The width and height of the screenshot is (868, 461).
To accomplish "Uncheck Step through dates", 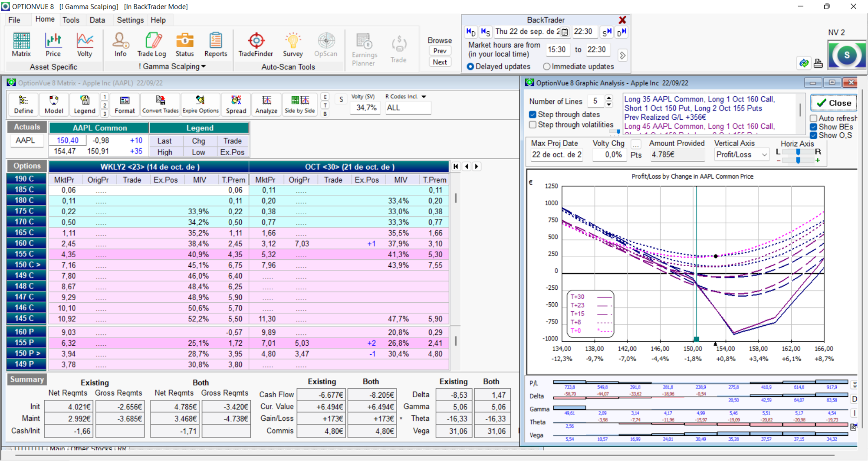I will click(533, 114).
